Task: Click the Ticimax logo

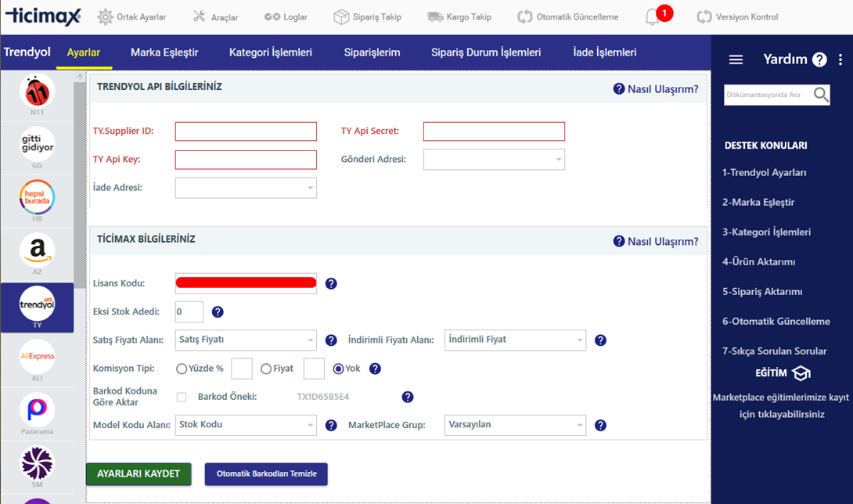Action: [x=43, y=16]
